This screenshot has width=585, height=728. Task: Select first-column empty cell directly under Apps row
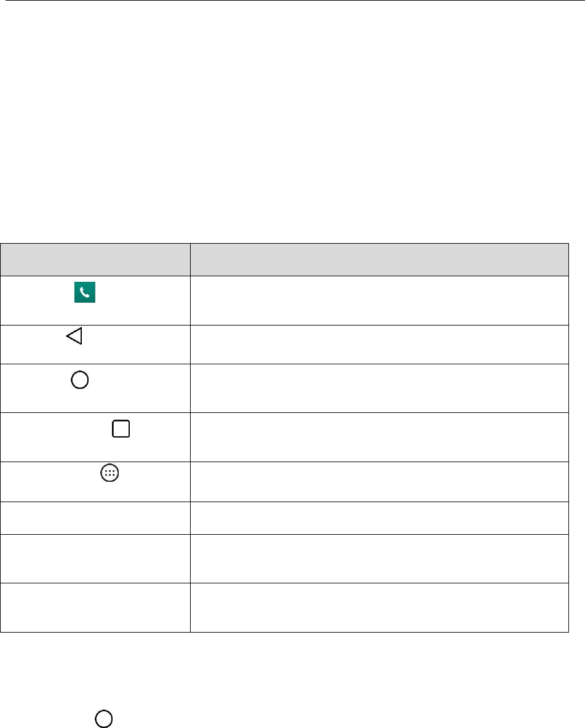pos(95,518)
